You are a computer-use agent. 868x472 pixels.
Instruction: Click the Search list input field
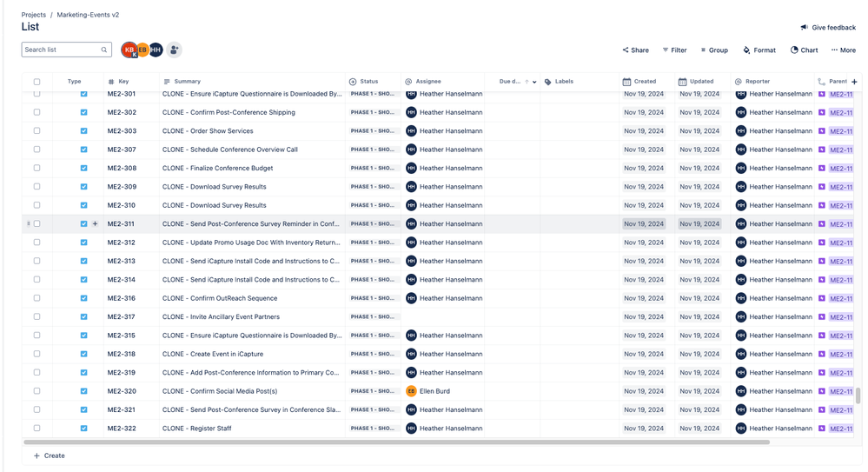(66, 50)
